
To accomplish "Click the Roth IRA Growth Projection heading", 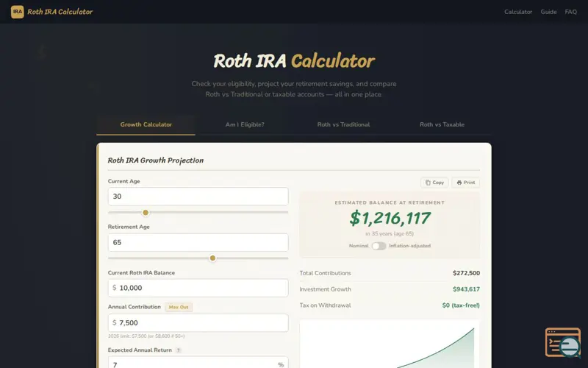I will click(x=156, y=160).
